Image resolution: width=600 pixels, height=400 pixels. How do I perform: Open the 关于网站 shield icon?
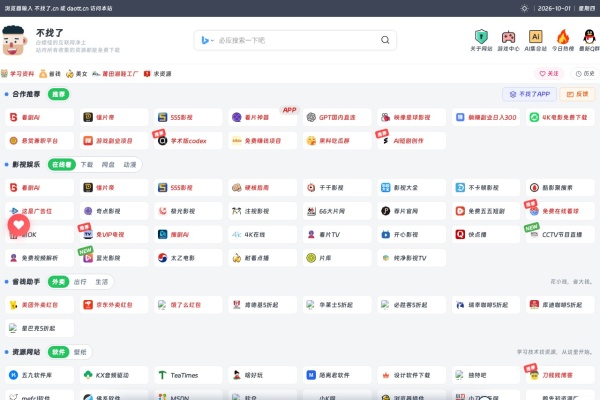coord(481,40)
